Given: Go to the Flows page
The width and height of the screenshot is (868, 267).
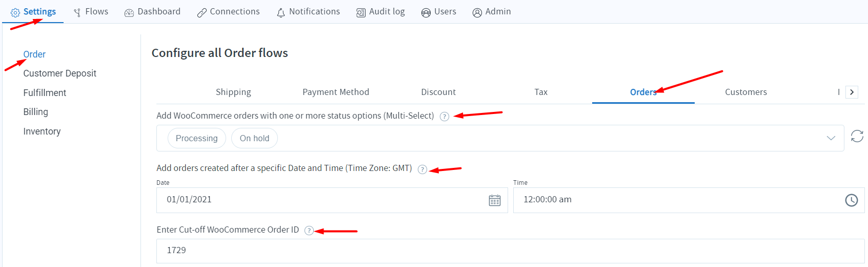Looking at the screenshot, I should coord(91,12).
